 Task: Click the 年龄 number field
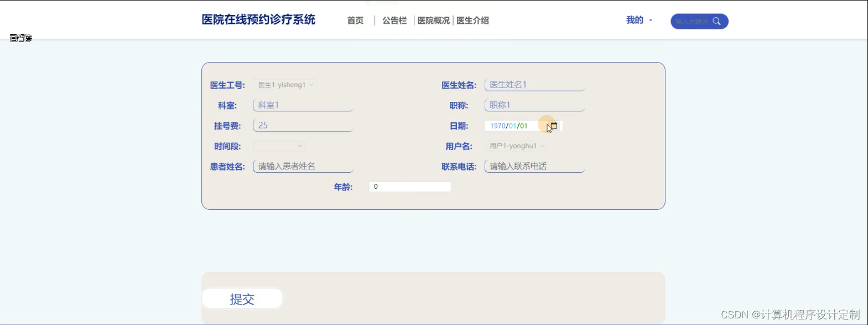pyautogui.click(x=410, y=187)
